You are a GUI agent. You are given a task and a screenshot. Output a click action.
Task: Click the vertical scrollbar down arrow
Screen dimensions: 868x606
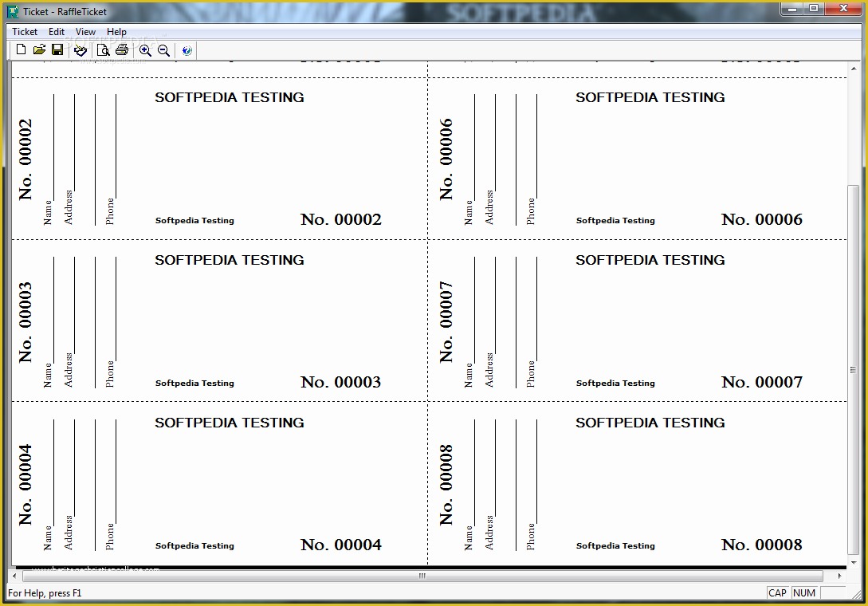click(853, 562)
